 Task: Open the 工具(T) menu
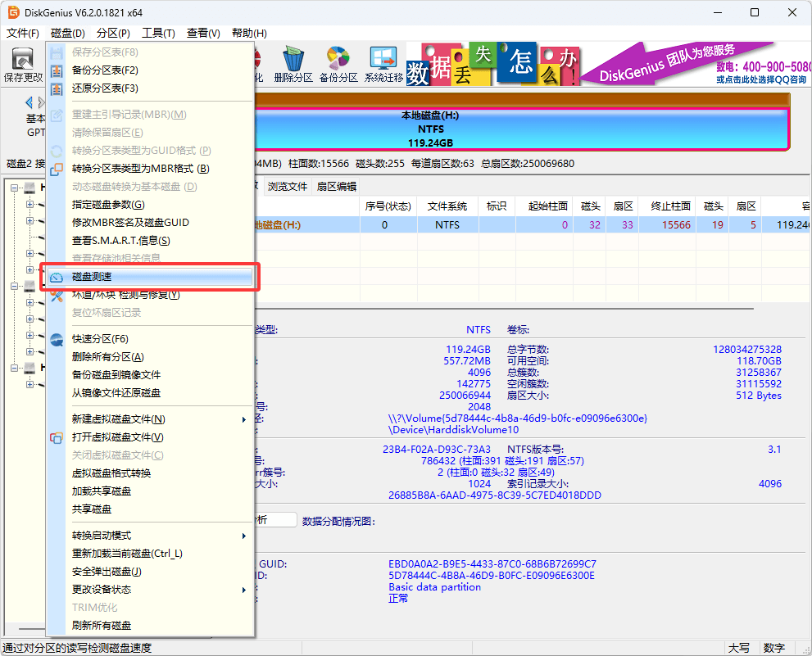pos(158,33)
